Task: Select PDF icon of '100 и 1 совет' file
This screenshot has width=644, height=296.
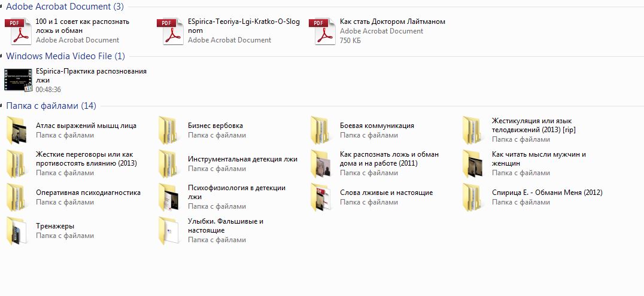Action: pos(18,30)
